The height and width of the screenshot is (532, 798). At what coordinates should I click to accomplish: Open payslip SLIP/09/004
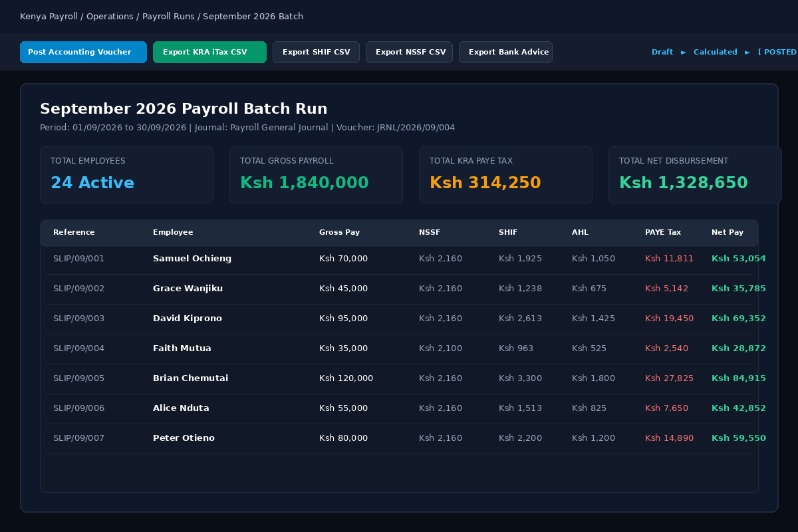coord(78,348)
